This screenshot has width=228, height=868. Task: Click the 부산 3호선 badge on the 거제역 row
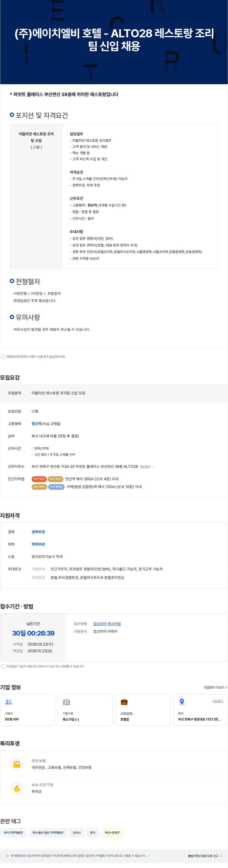(x=39, y=486)
